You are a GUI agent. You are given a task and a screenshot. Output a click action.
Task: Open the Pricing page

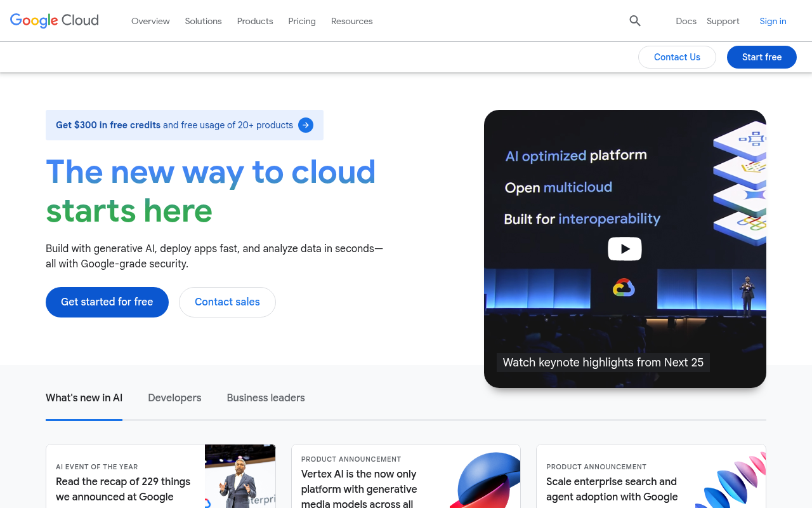[302, 20]
